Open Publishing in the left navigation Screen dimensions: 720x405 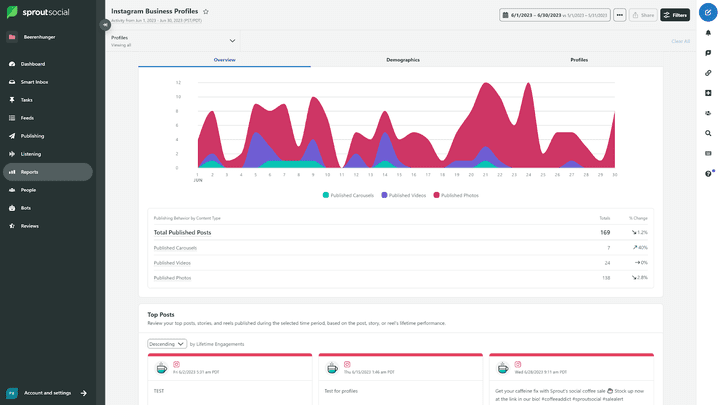(x=32, y=136)
